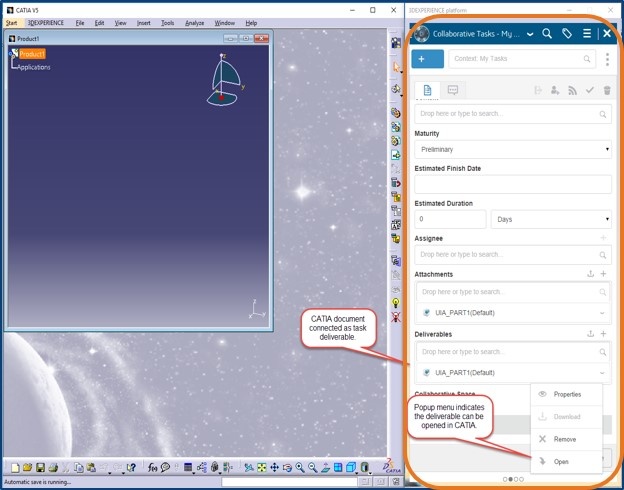624x490 pixels.
Task: Click the Select arrow tool in right toolbar
Action: point(396,67)
